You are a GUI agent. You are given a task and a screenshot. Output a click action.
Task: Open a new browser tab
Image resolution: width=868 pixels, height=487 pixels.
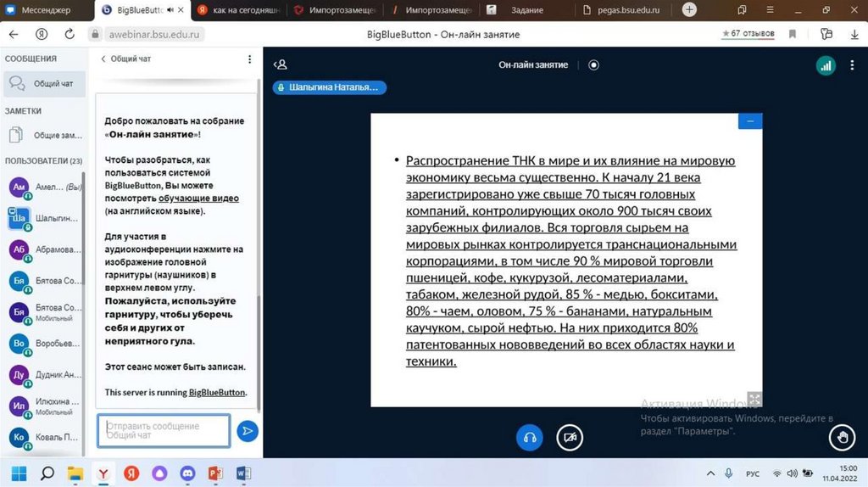pyautogui.click(x=689, y=9)
